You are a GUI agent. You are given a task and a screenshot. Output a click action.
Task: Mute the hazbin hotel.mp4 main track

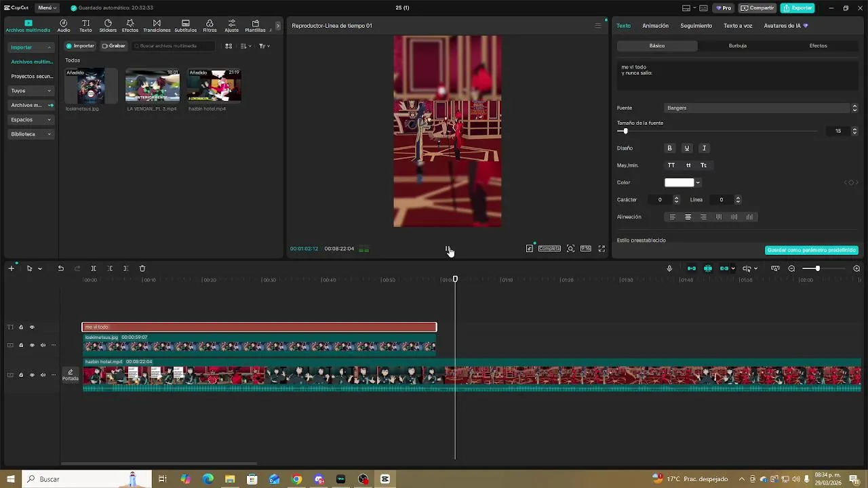[43, 375]
